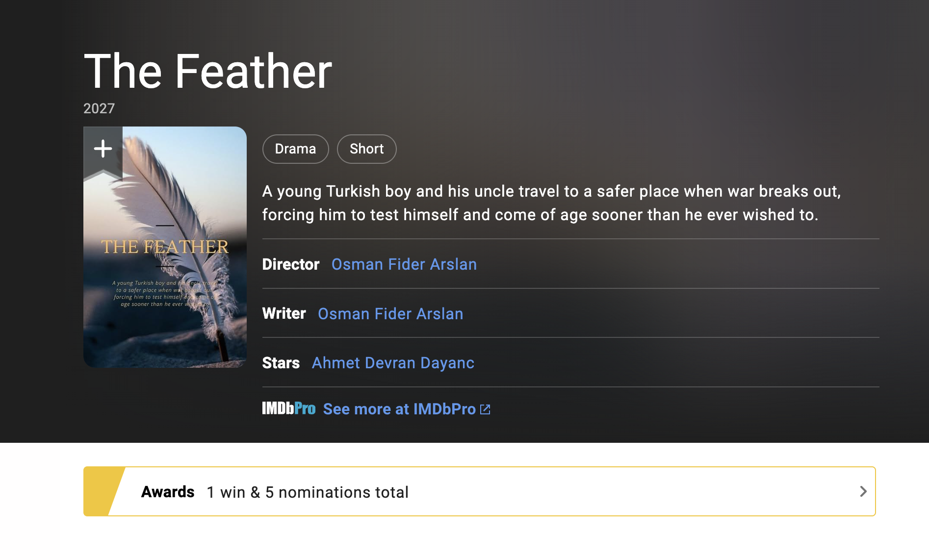
Task: Click the title 'The Feather'
Action: click(208, 72)
